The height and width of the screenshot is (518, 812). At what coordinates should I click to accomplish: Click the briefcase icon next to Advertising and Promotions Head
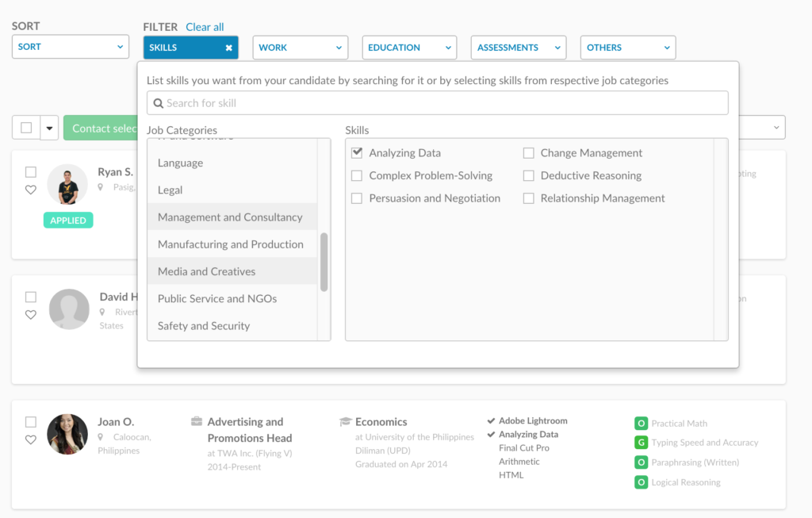[197, 421]
